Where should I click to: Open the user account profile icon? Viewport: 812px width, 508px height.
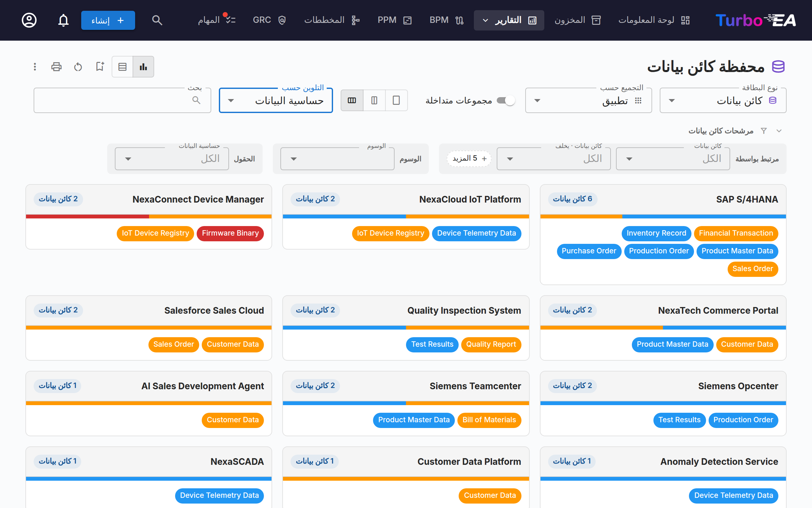29,20
